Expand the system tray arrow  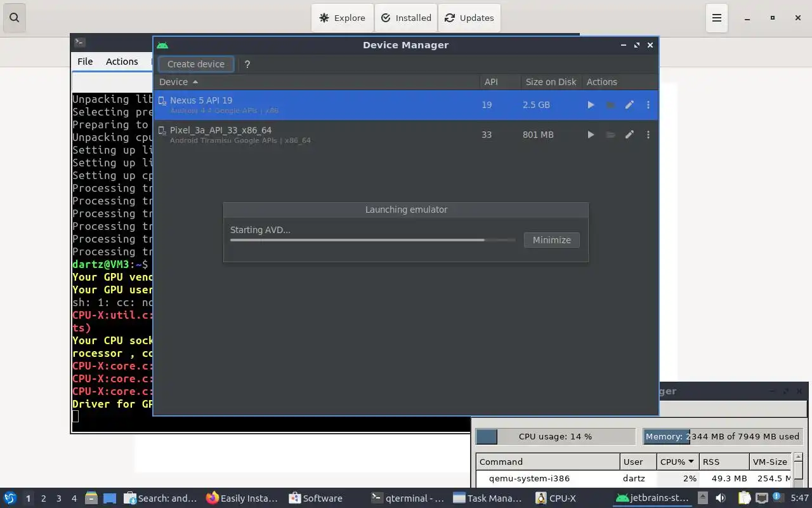coord(703,498)
